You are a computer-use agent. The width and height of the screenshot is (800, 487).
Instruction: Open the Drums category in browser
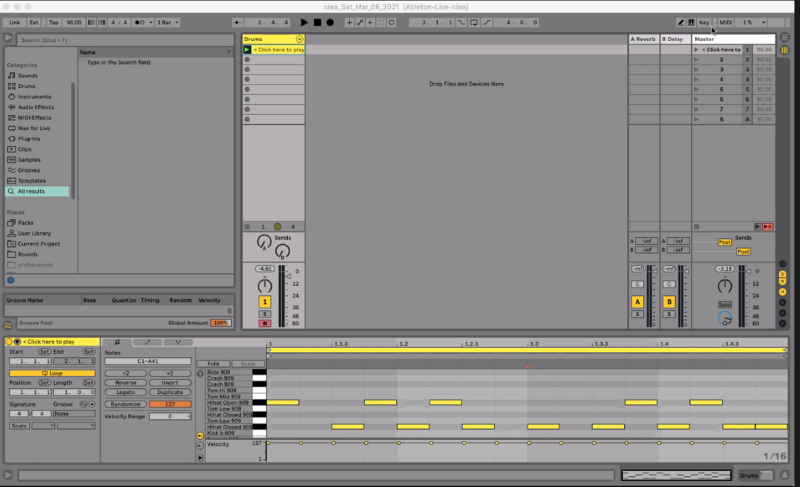pos(26,86)
